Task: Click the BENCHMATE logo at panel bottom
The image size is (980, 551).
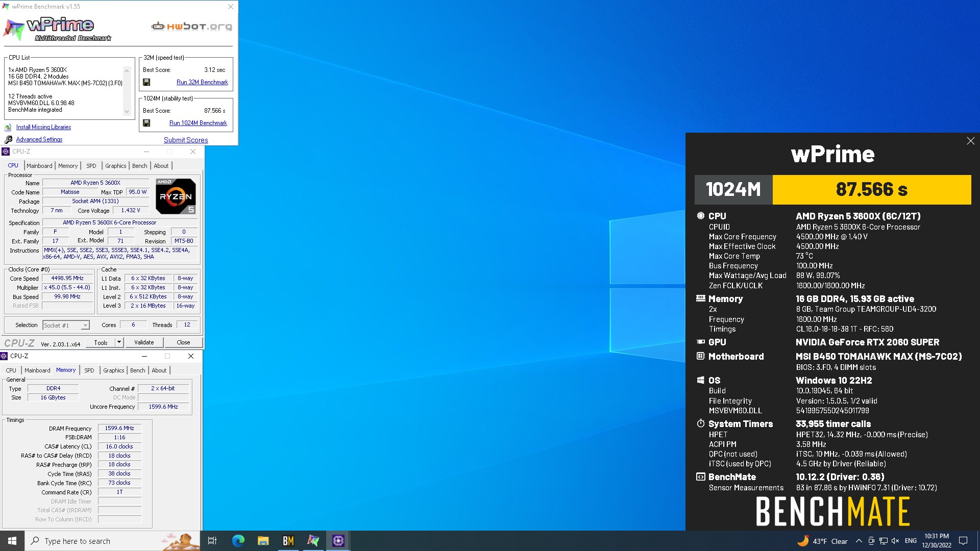Action: (x=832, y=511)
